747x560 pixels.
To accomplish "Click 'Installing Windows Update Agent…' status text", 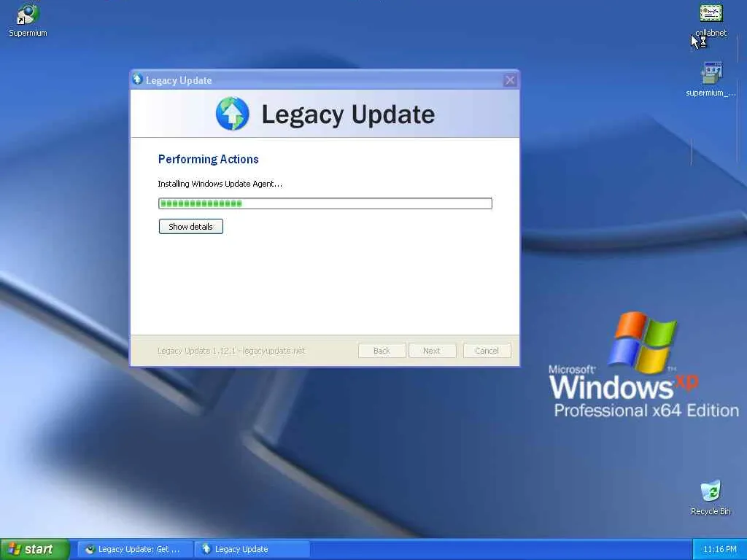I will pos(220,184).
